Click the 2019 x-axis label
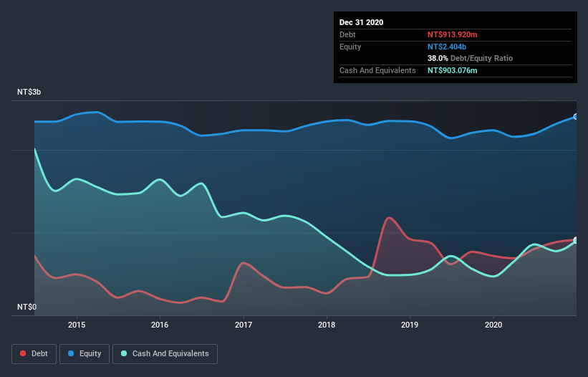This screenshot has width=588, height=377. click(x=410, y=325)
